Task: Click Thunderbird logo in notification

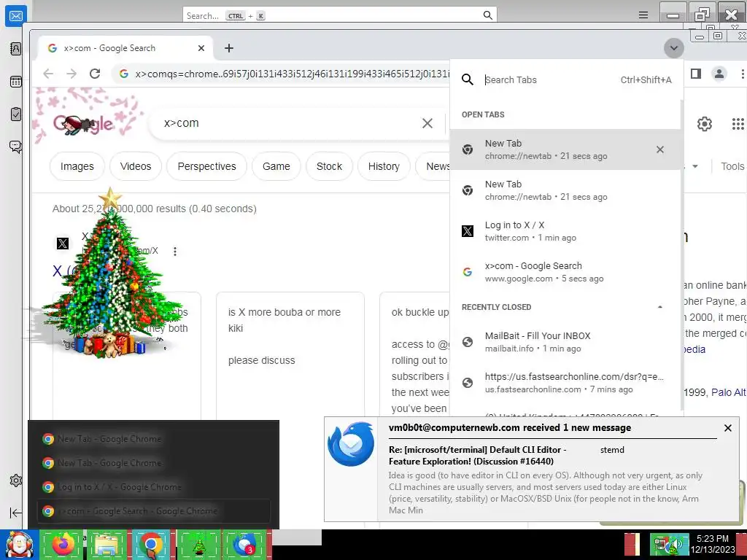Action: pyautogui.click(x=351, y=444)
